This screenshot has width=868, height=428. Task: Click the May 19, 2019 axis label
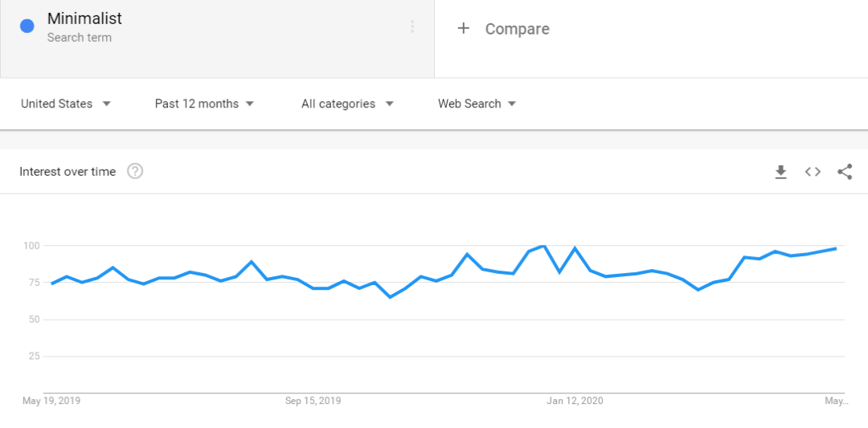coord(51,401)
